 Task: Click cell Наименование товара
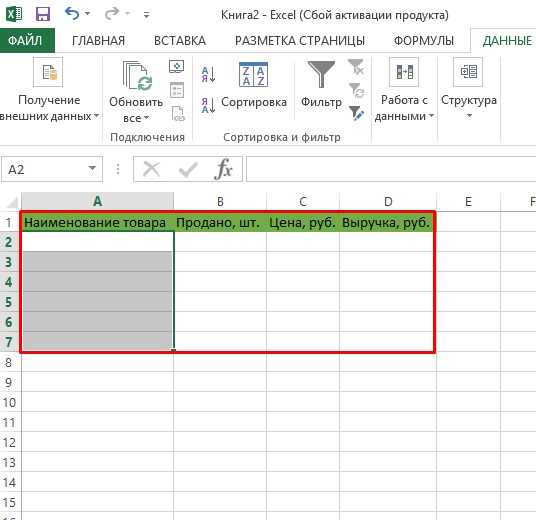coord(97,223)
